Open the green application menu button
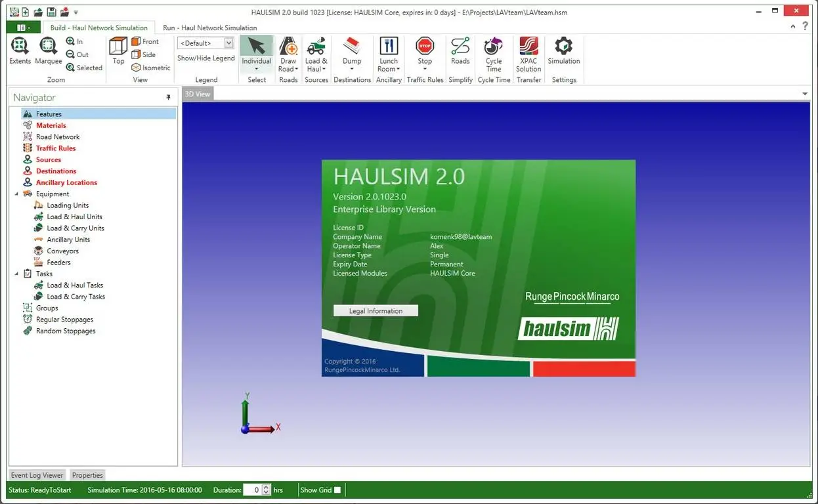The width and height of the screenshot is (818, 504). coord(23,28)
